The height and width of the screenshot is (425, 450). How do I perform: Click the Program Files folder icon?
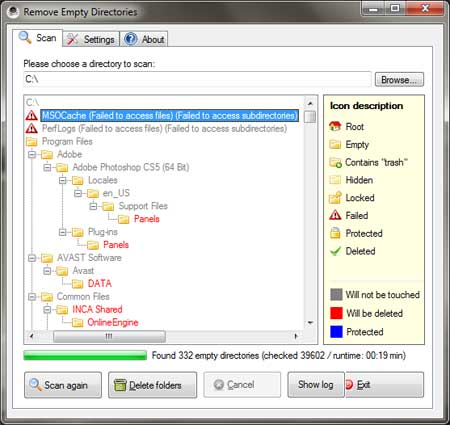tap(32, 142)
